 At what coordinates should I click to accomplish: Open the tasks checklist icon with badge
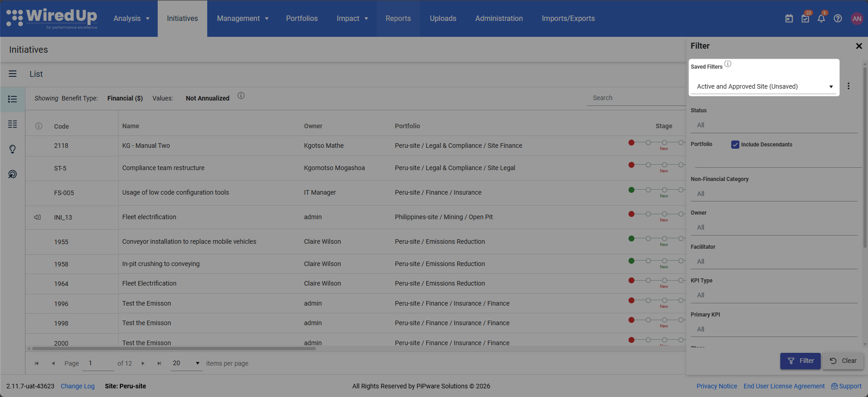[x=805, y=19]
